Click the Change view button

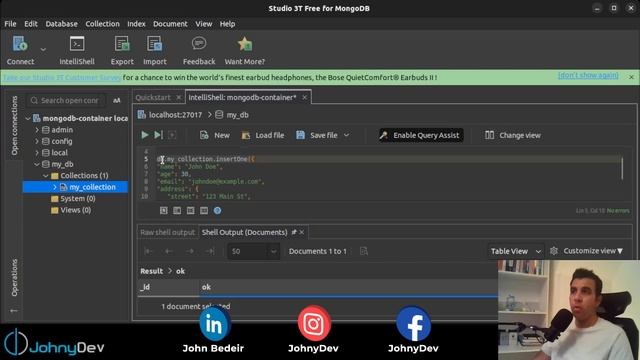[513, 135]
